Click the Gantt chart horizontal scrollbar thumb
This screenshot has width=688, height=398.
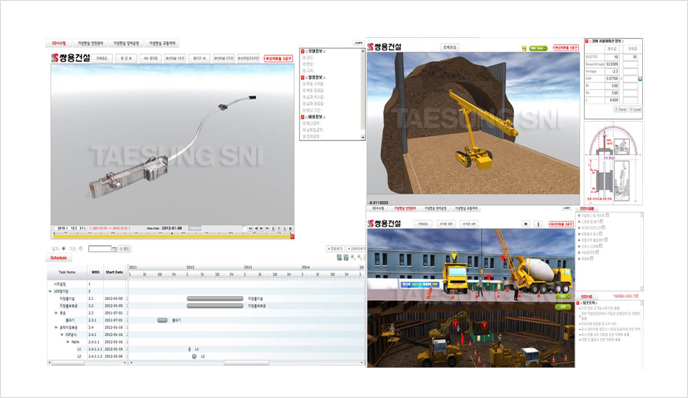point(246,363)
